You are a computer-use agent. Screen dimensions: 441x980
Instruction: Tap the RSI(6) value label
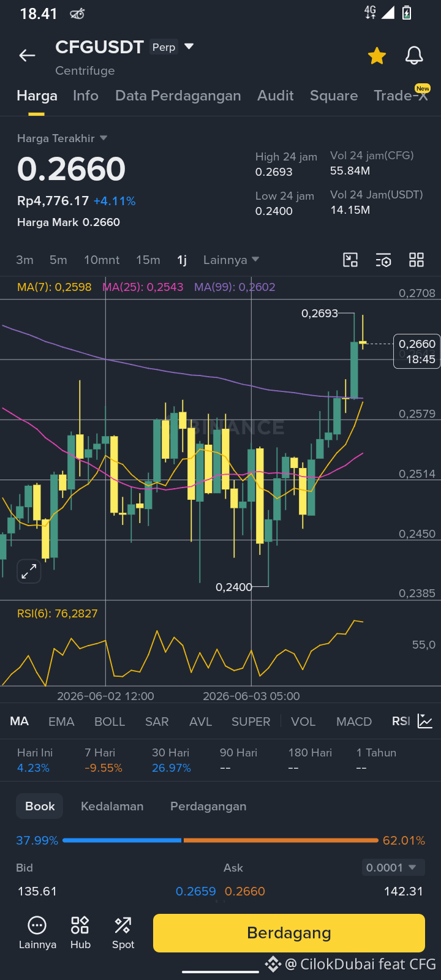pos(58,613)
